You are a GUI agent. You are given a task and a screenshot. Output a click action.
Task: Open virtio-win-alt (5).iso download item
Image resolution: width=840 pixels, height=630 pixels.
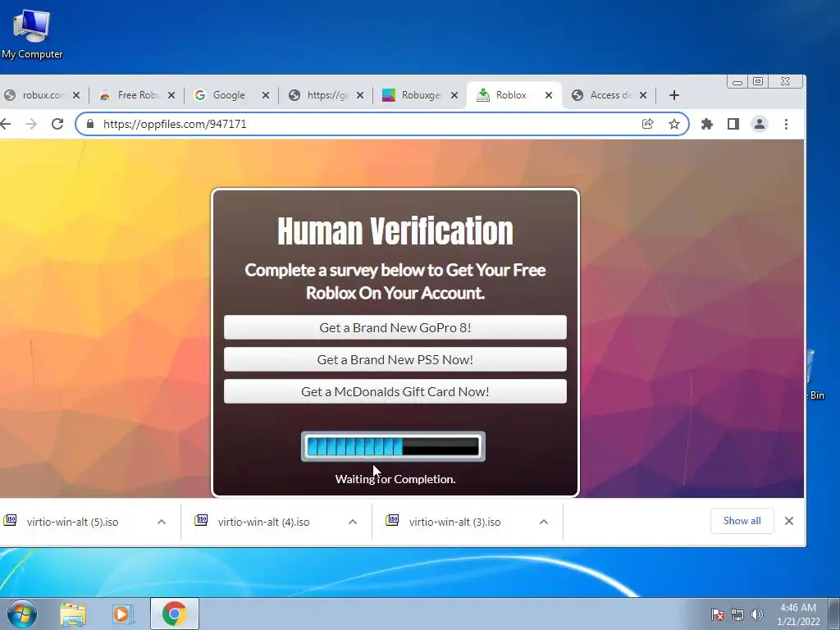coord(72,522)
